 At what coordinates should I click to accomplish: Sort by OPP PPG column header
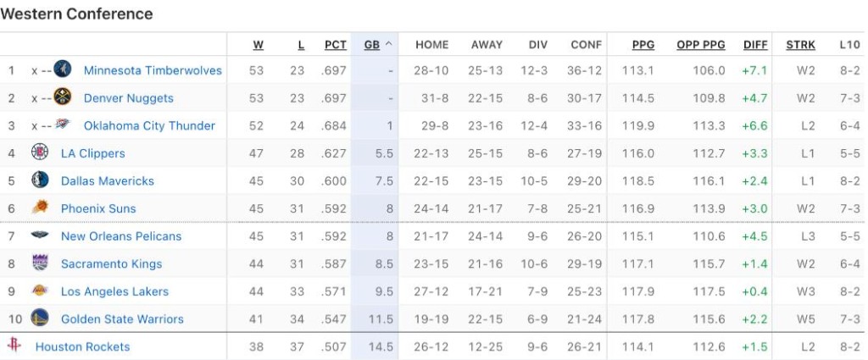[700, 45]
